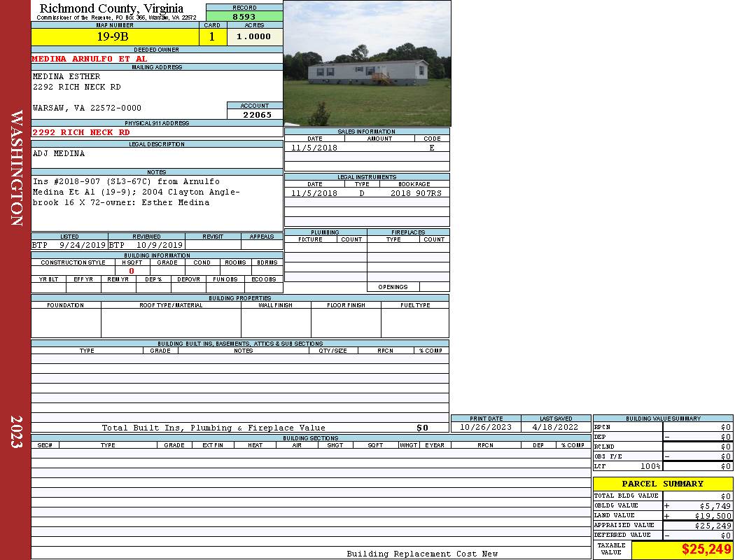This screenshot has height=560, width=735.
Task: Click the sales information date 11/5/2018
Action: click(314, 148)
